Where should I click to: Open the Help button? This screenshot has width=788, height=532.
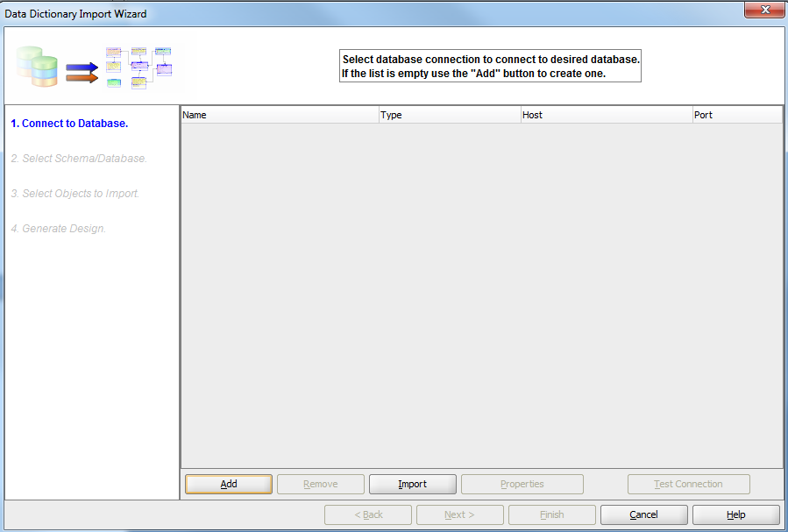click(735, 514)
